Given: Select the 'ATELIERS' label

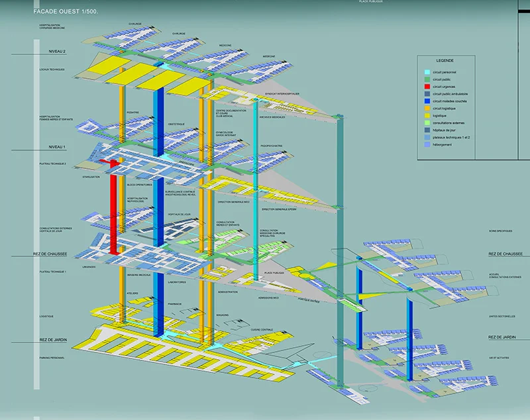Looking at the screenshot, I should [x=132, y=293].
